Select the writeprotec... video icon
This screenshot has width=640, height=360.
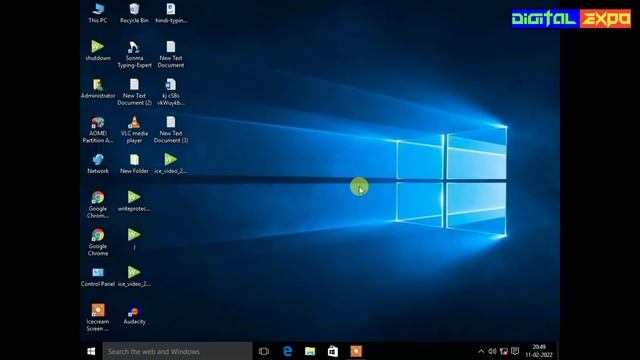(134, 201)
